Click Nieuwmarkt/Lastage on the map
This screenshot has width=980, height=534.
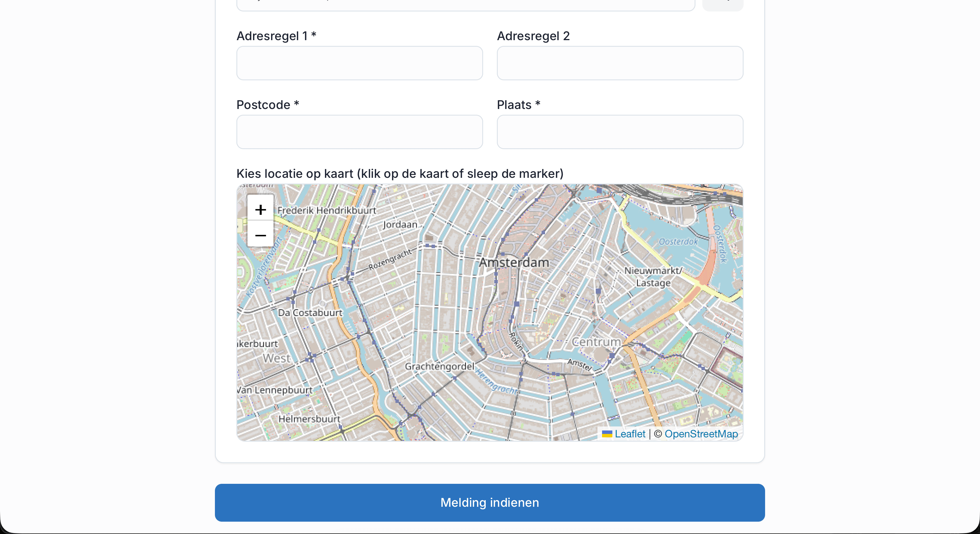pyautogui.click(x=653, y=276)
